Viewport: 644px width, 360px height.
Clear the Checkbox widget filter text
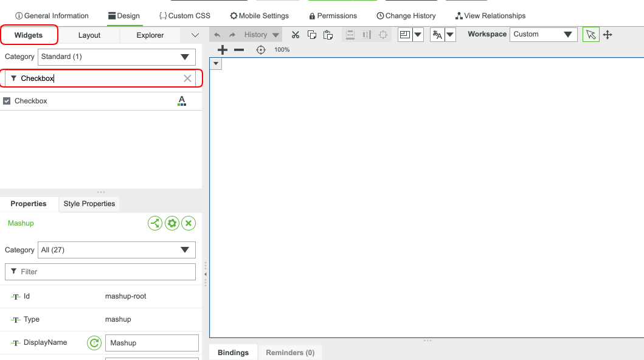(x=187, y=78)
